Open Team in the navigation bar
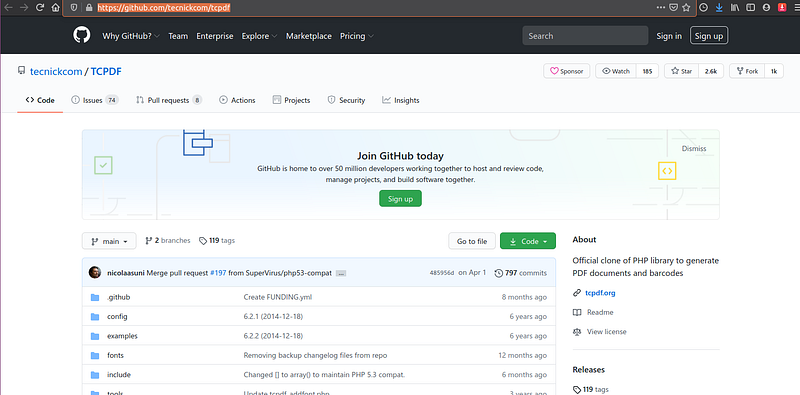Image resolution: width=800 pixels, height=395 pixels. coord(178,36)
